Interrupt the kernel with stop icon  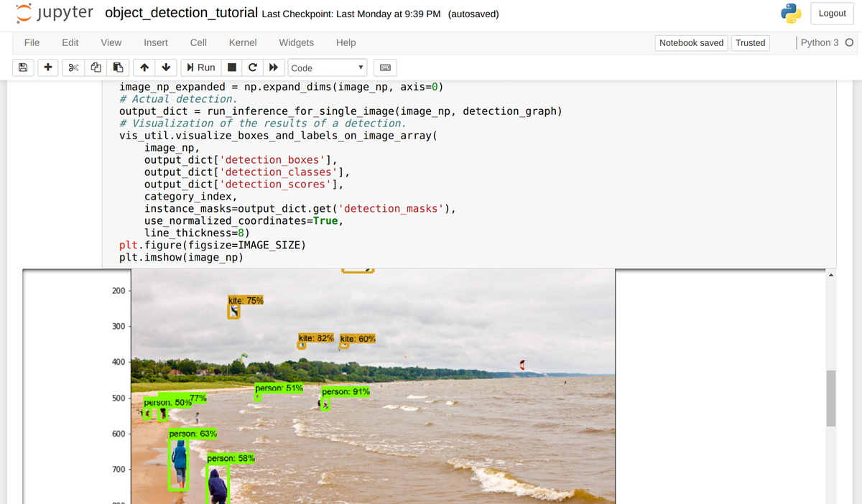tap(230, 67)
